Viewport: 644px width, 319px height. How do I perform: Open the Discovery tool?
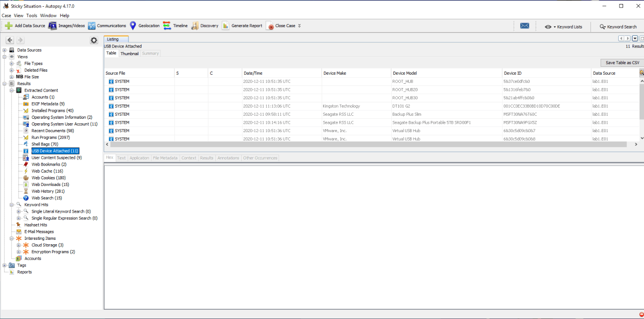click(x=205, y=26)
